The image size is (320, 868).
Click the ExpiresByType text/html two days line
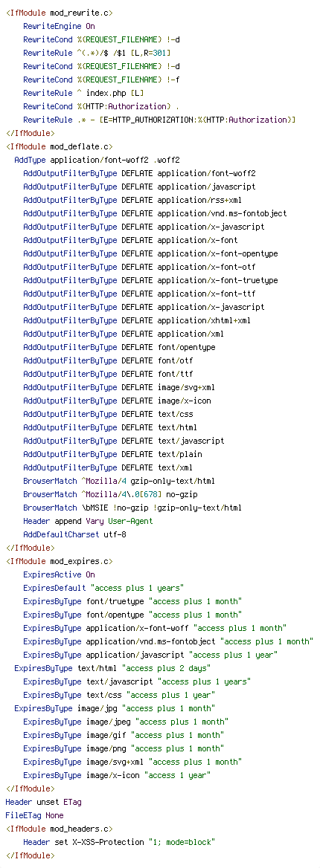pos(112,668)
